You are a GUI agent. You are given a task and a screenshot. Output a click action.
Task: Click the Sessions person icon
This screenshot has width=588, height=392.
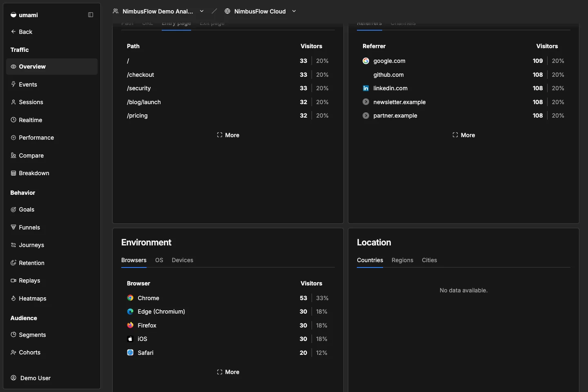13,102
